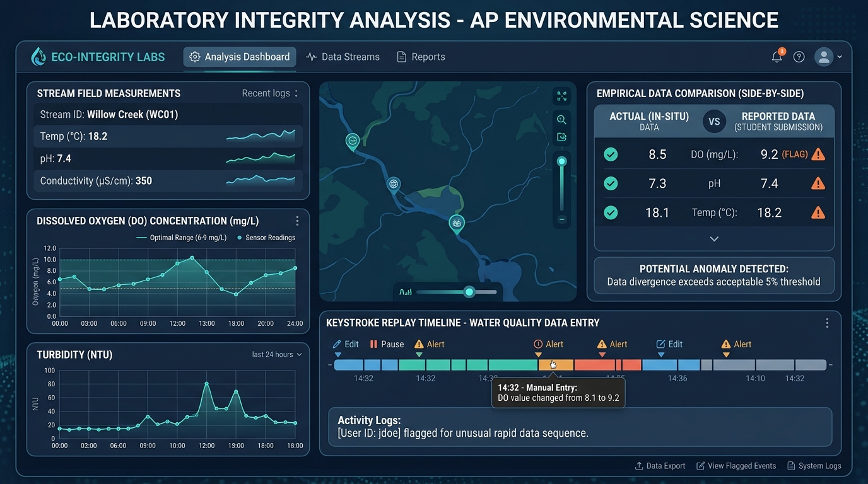Click the Eco-Integrity Labs droplet logo
The width and height of the screenshot is (868, 484).
pyautogui.click(x=38, y=57)
